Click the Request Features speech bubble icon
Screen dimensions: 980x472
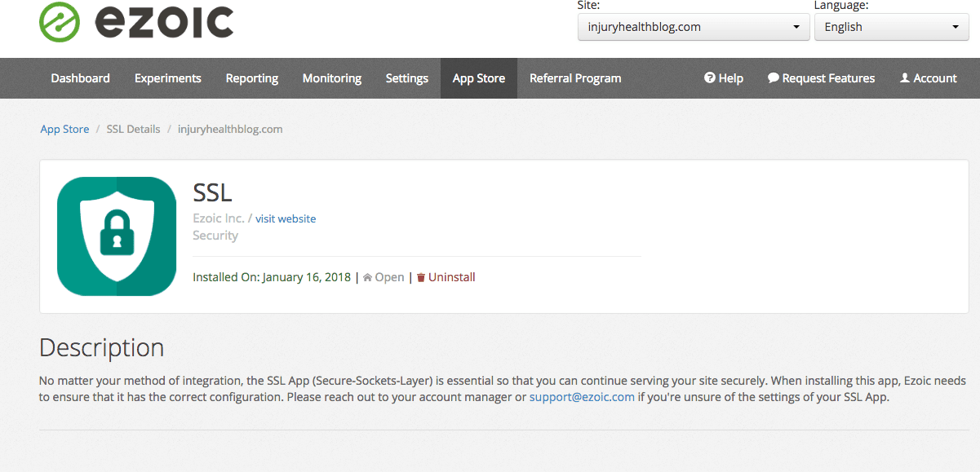click(x=774, y=78)
